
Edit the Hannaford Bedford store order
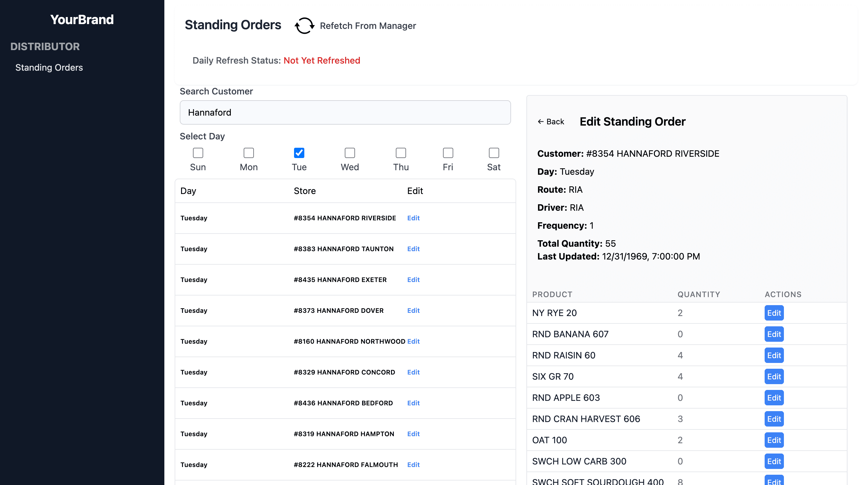[x=413, y=403]
